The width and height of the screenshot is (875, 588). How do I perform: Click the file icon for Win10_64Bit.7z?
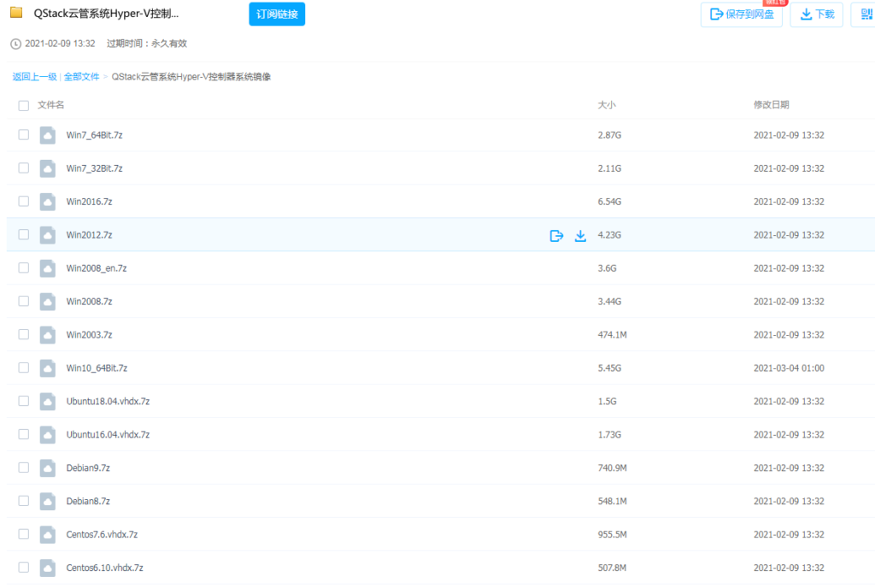pyautogui.click(x=48, y=368)
